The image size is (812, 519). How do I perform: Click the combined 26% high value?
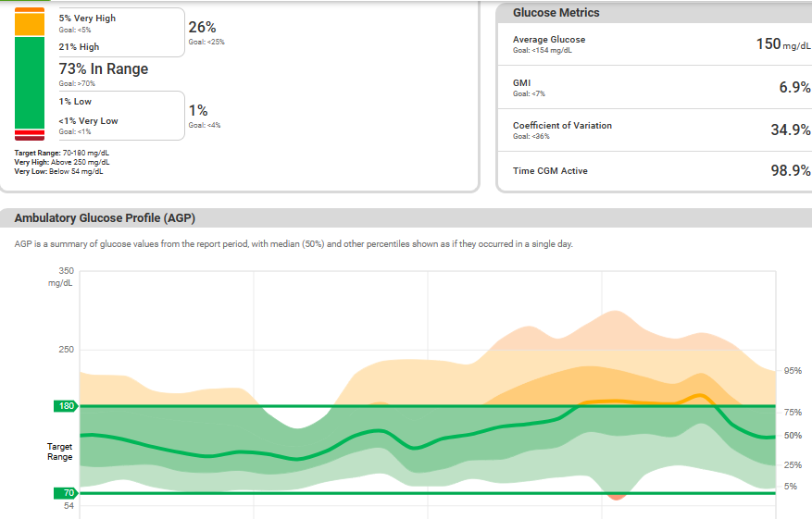click(x=203, y=28)
